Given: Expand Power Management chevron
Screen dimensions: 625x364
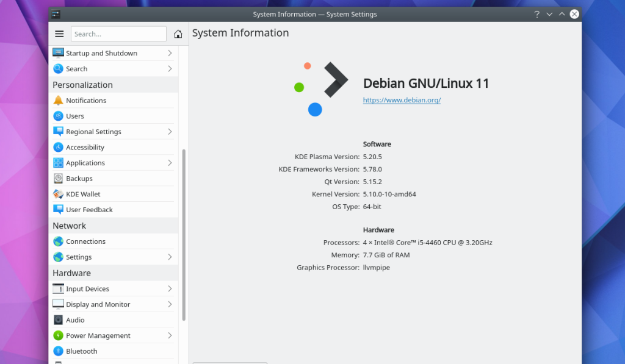Looking at the screenshot, I should click(x=170, y=335).
